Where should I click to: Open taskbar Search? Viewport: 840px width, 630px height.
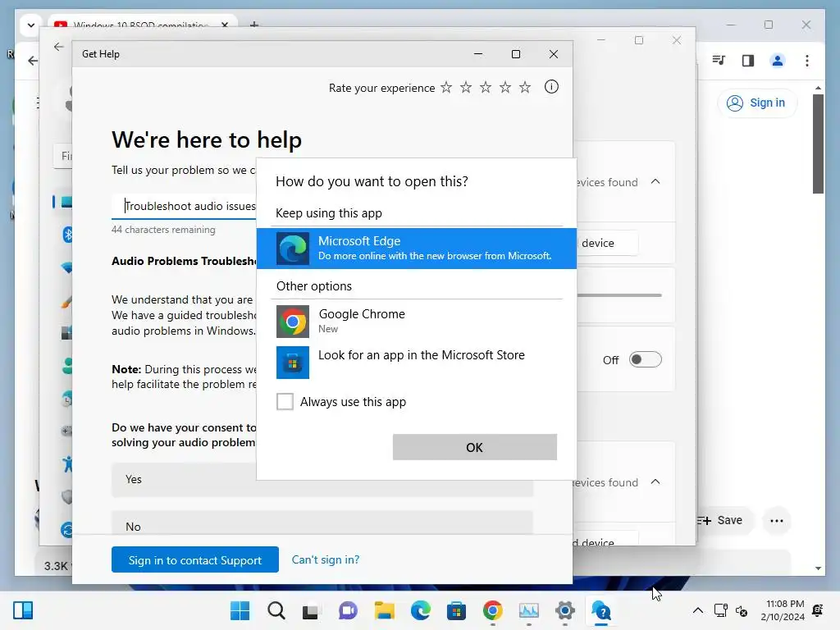276,610
